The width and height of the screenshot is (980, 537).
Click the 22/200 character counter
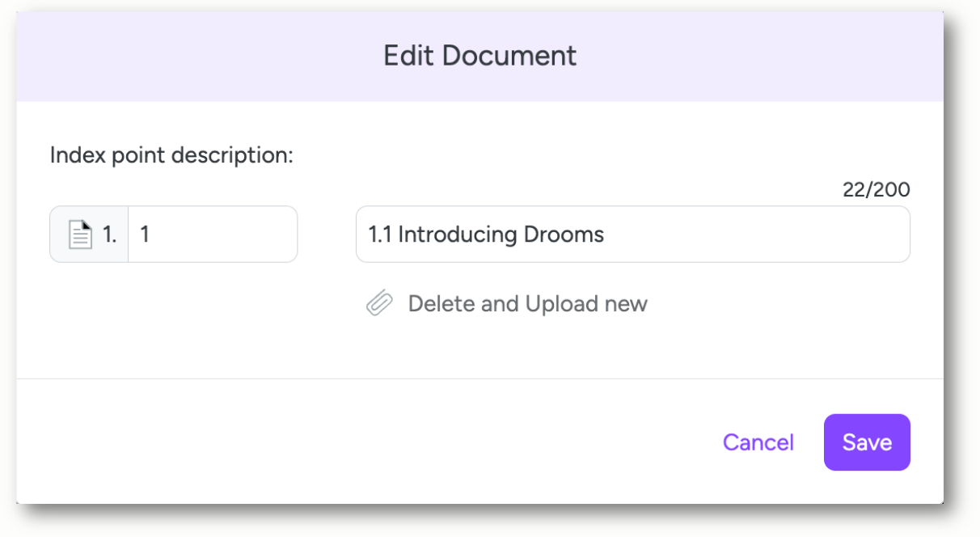coord(876,190)
